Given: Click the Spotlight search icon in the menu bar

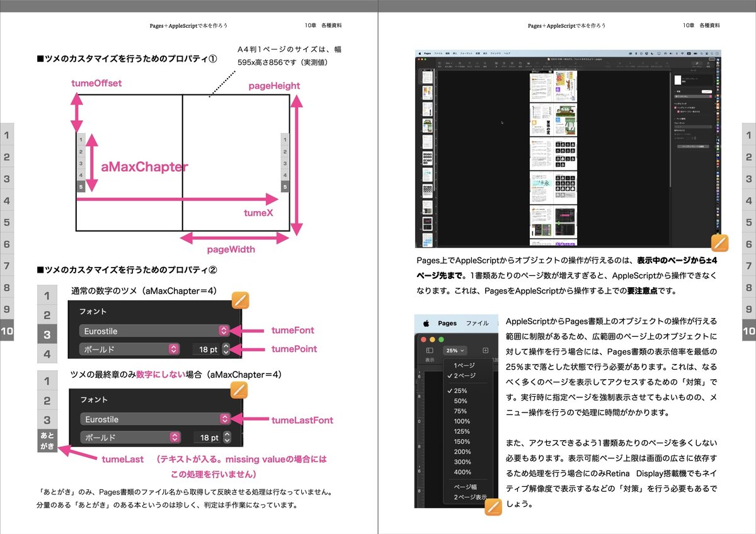Looking at the screenshot, I should (x=701, y=53).
